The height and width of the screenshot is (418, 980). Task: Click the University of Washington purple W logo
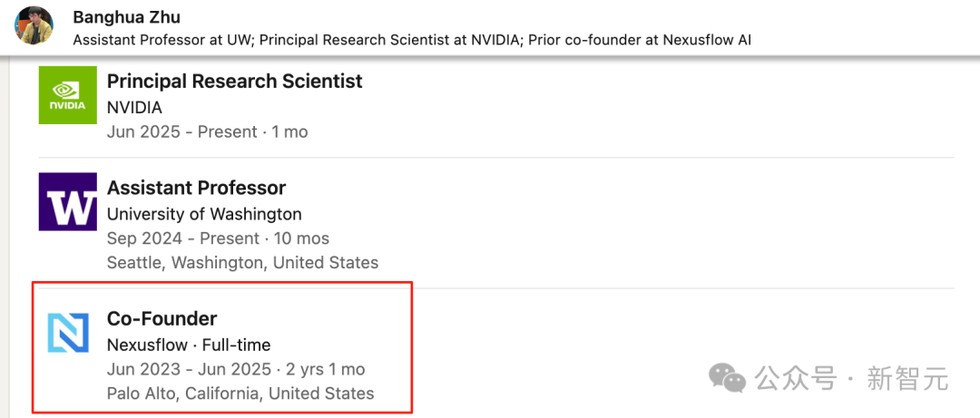coord(67,201)
